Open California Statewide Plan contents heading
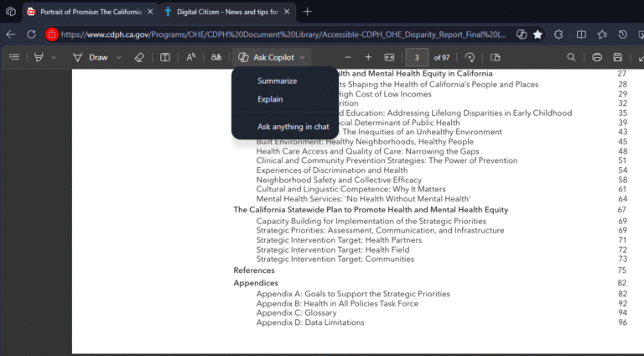Viewport: 644px width, 356px height. point(371,210)
